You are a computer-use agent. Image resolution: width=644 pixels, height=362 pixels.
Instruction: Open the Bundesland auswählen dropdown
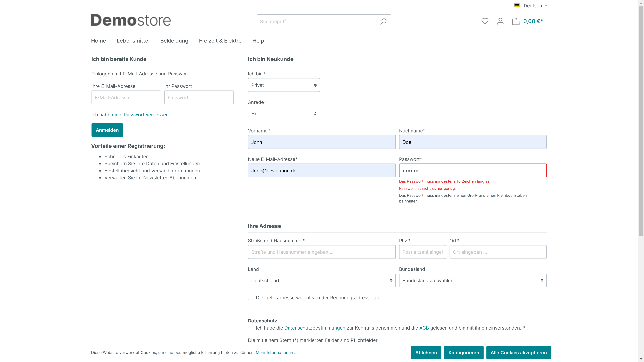pos(473,280)
